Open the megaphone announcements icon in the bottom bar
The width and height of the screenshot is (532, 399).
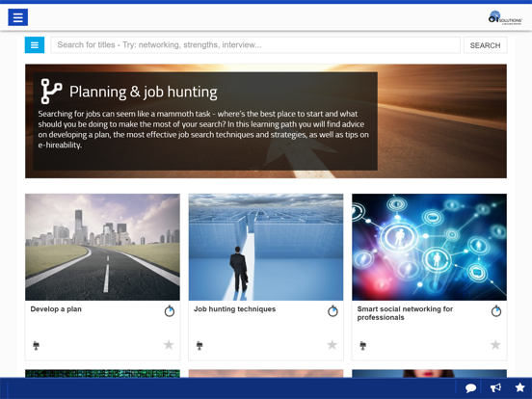(495, 387)
